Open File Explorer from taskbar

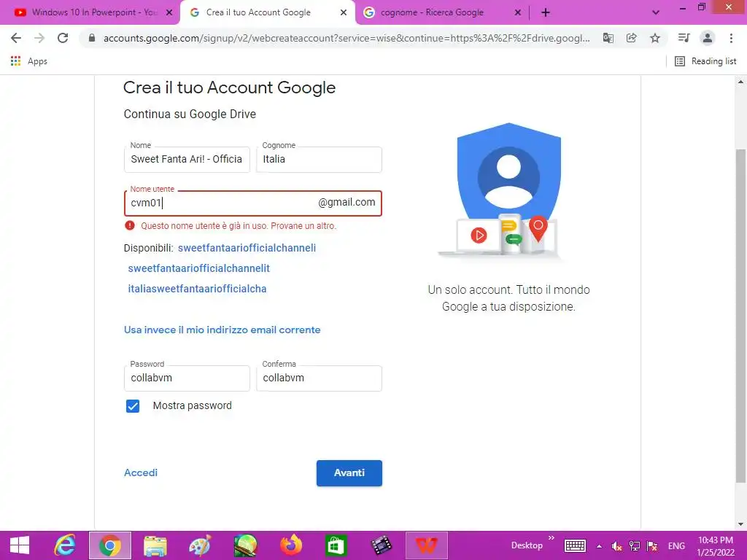155,545
